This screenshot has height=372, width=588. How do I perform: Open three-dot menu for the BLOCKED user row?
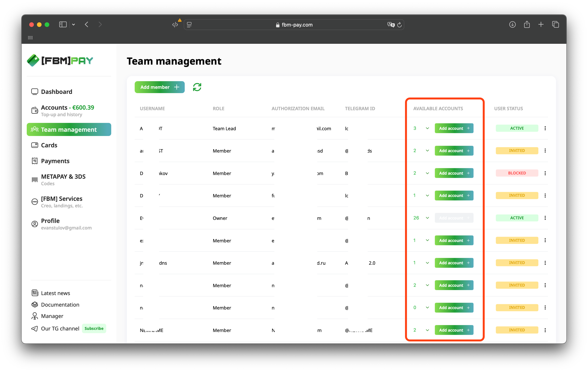545,173
